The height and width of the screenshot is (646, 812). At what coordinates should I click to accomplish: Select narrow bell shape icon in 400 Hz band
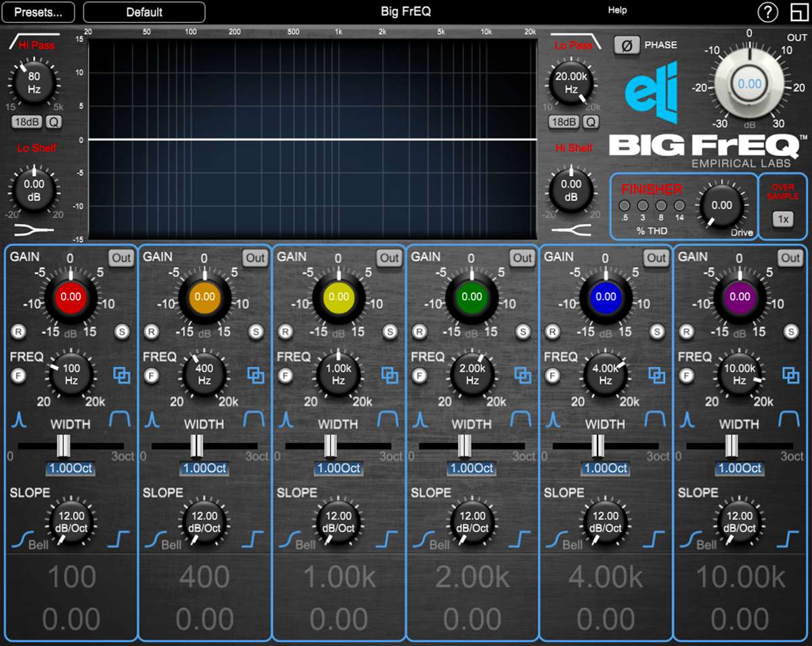pos(152,421)
